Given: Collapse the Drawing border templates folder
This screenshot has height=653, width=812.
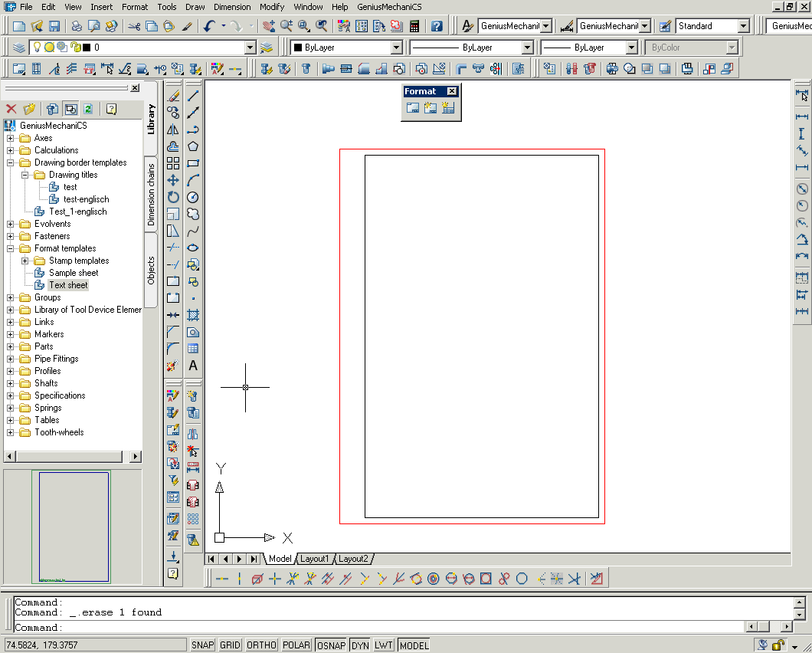Looking at the screenshot, I should click(10, 162).
